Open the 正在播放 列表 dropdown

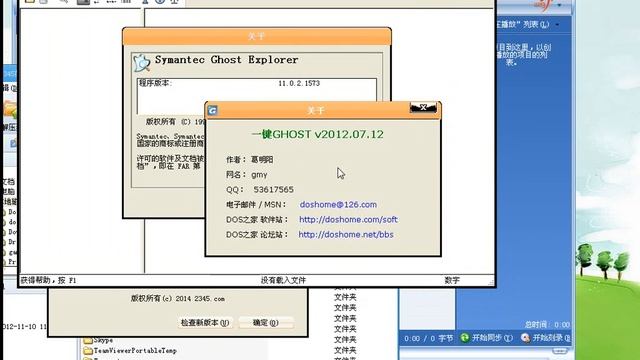(557, 24)
